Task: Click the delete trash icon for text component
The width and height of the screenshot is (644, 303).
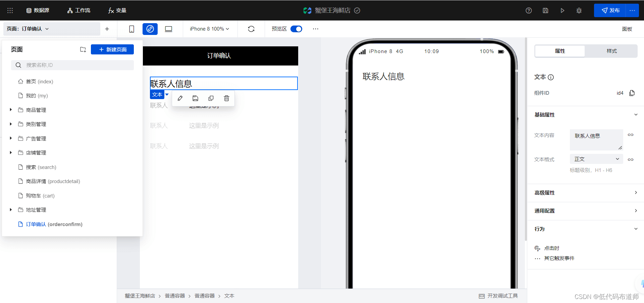Action: pos(227,98)
